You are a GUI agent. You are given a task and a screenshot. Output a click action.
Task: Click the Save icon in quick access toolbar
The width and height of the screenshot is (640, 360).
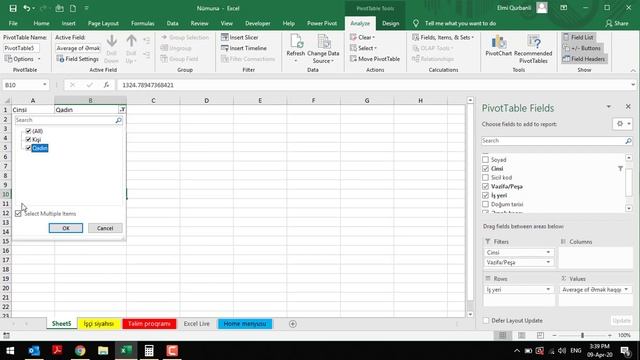click(13, 8)
